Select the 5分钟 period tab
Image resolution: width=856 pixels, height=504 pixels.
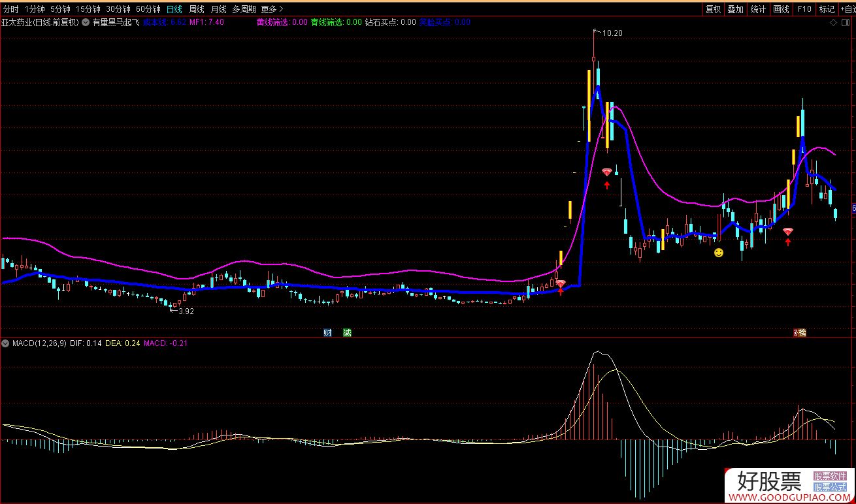[60, 9]
